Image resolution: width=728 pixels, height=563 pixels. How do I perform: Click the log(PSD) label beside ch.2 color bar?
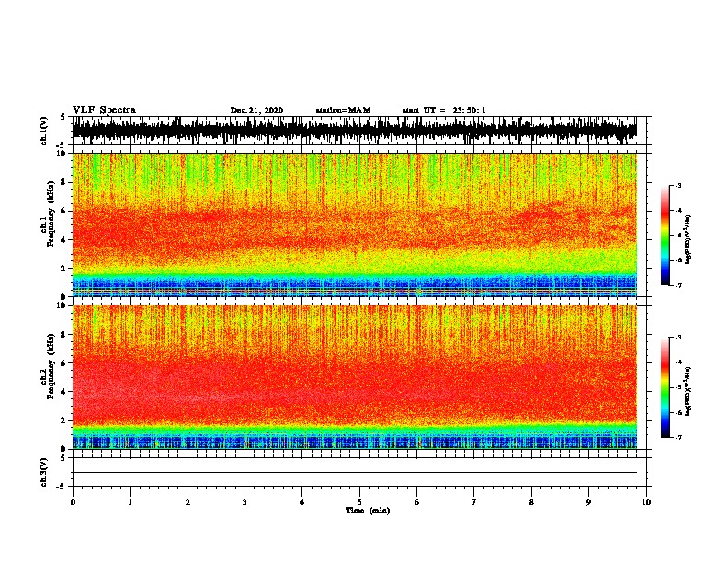(x=688, y=392)
